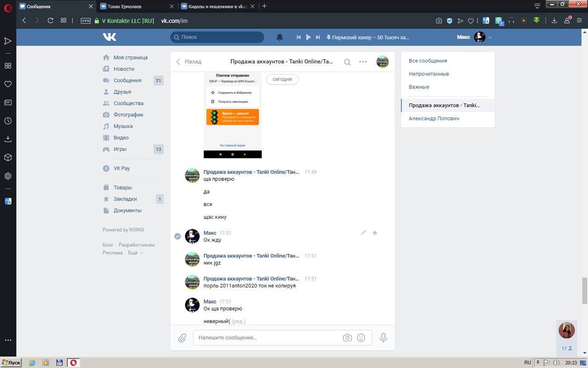Toggle the selection checkmark beside the "Ок жду" message
This screenshot has width=588, height=368.
[x=178, y=236]
